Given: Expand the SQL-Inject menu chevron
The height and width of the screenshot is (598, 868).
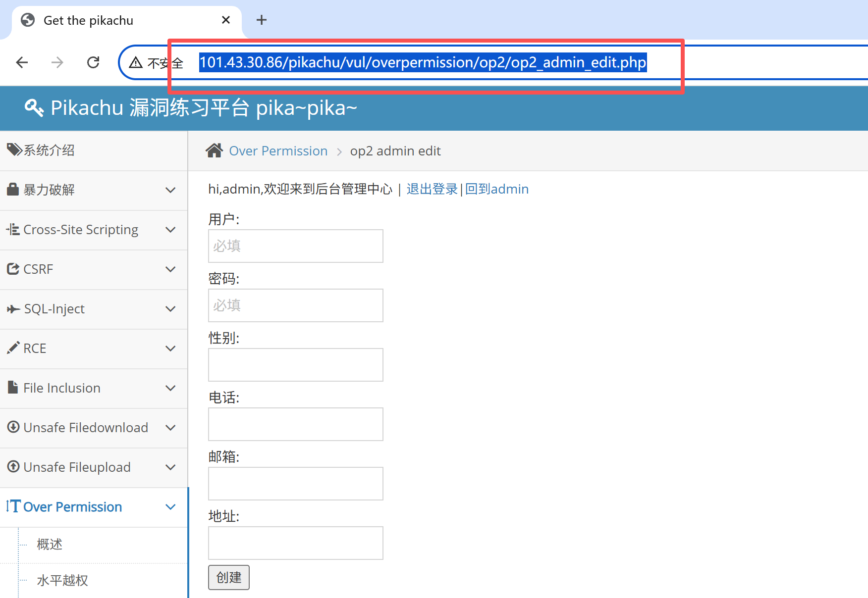Looking at the screenshot, I should tap(170, 309).
